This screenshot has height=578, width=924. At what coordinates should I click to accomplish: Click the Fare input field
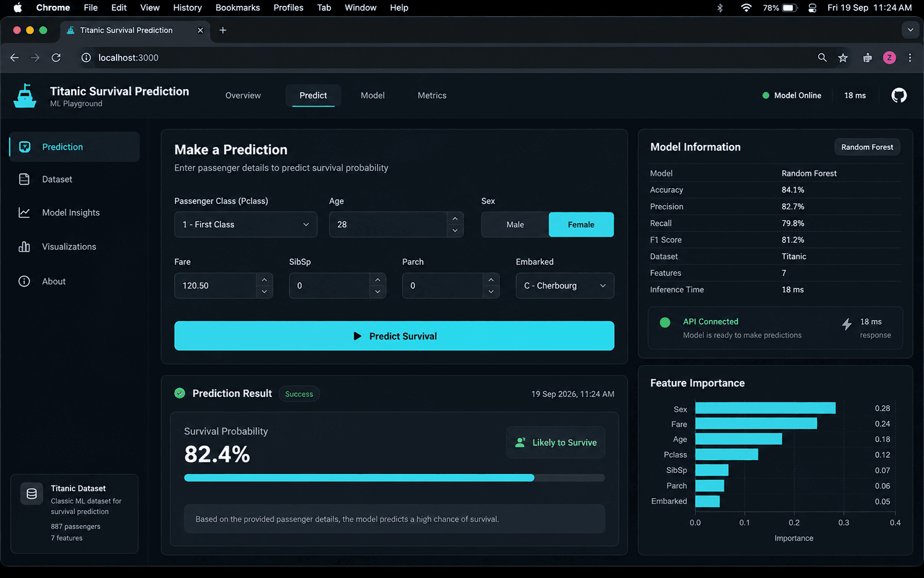[x=215, y=286]
